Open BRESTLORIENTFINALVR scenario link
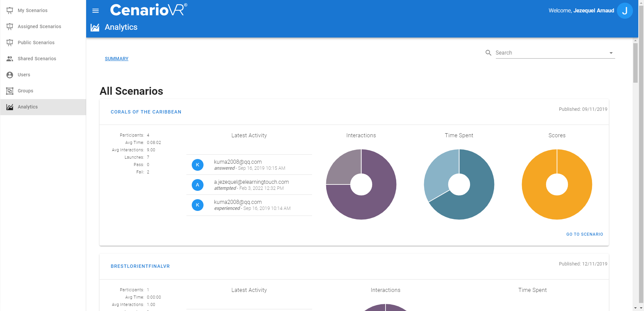The image size is (644, 311). coord(140,266)
